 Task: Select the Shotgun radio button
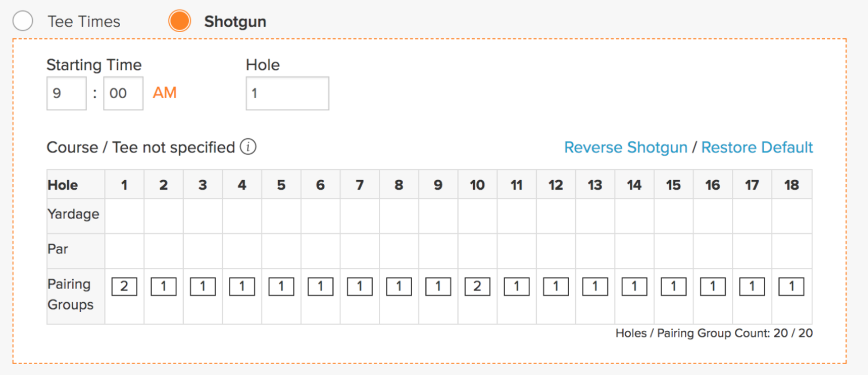(x=180, y=21)
